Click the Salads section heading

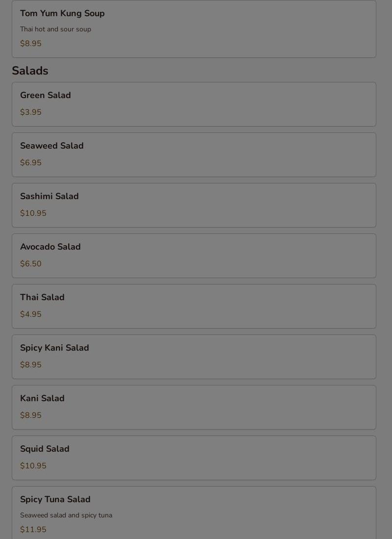30,71
